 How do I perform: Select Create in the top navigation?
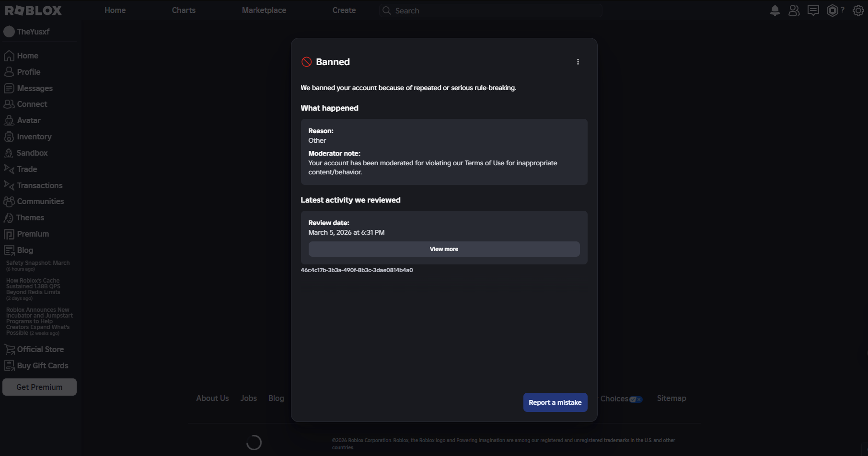[344, 10]
